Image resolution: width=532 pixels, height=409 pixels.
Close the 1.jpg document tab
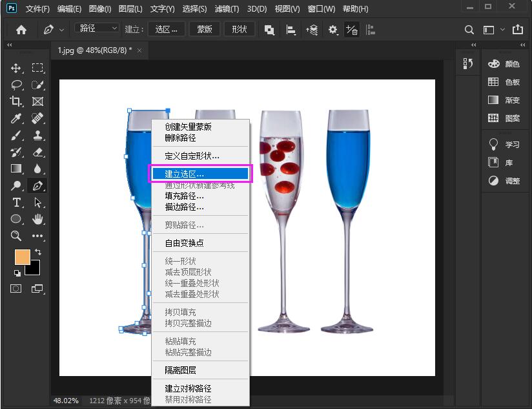coord(139,50)
